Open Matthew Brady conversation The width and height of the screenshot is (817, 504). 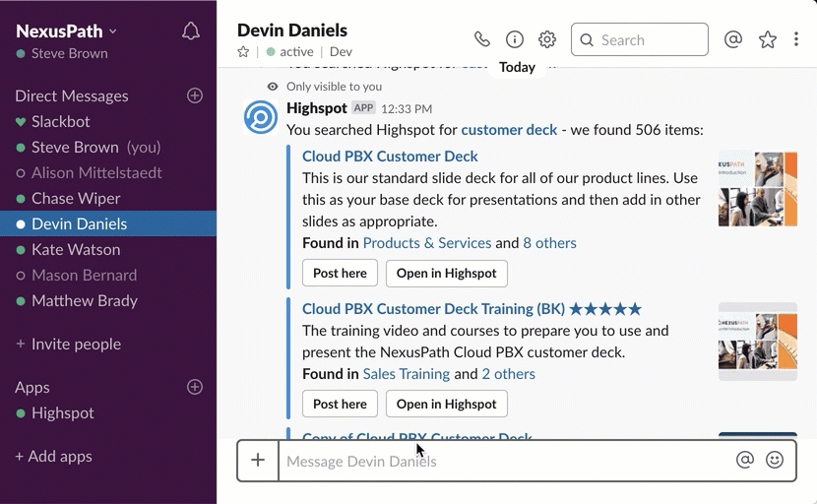point(108,300)
